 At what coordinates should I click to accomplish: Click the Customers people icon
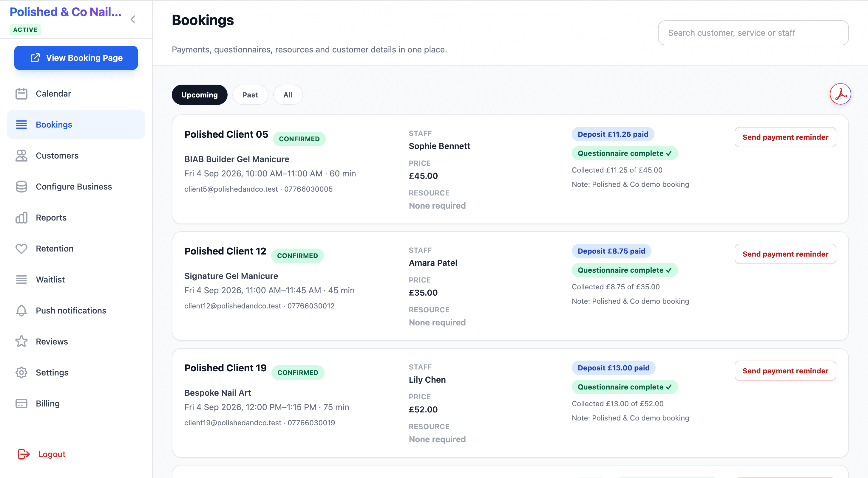point(21,156)
